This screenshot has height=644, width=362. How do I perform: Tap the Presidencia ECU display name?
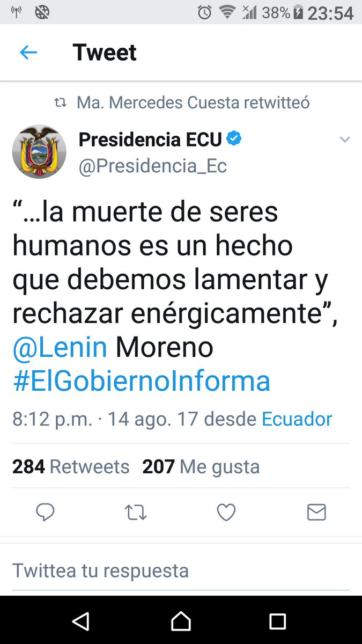(150, 140)
